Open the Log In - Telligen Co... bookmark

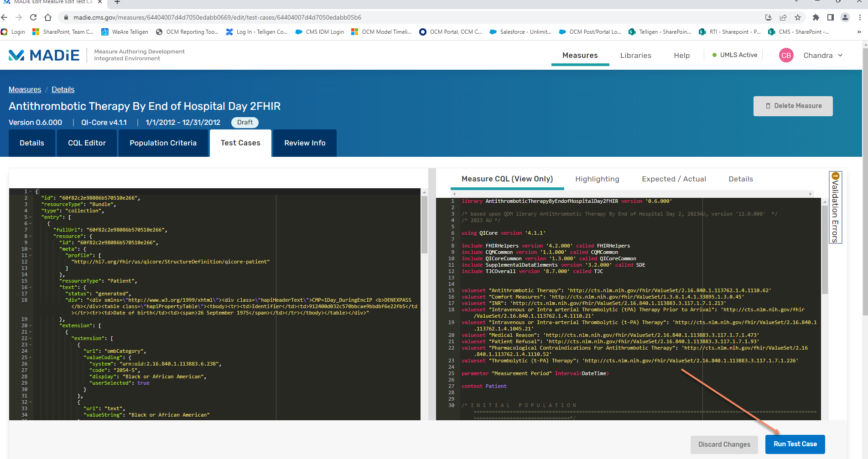(257, 32)
